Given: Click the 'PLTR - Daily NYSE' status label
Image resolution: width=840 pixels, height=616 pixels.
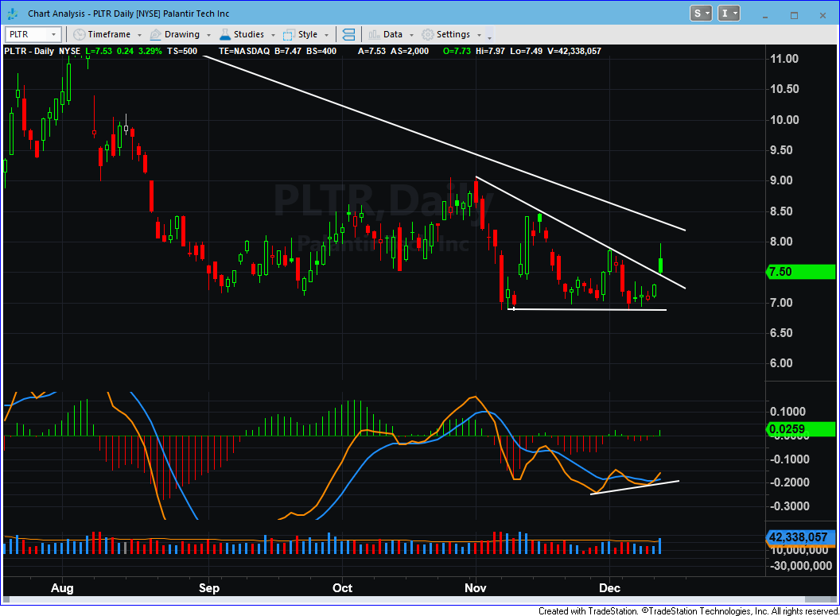Looking at the screenshot, I should (x=42, y=52).
